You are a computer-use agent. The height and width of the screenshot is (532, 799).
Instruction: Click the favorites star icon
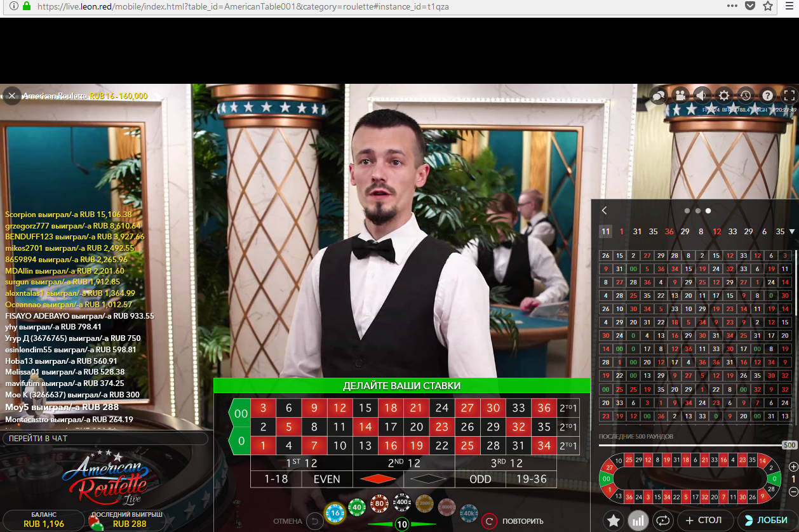(x=613, y=521)
